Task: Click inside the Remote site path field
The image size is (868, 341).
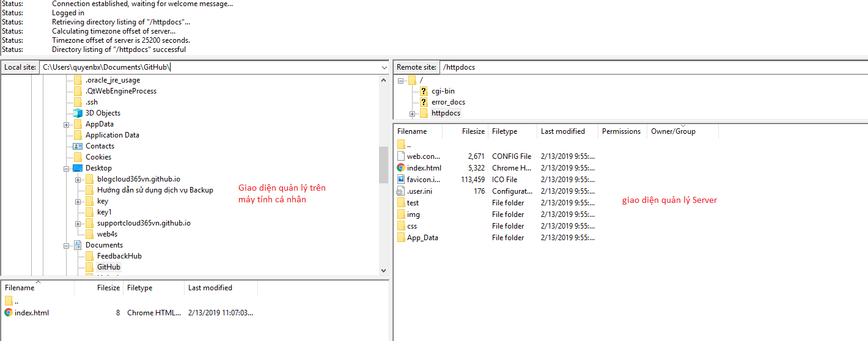Action: click(x=653, y=67)
